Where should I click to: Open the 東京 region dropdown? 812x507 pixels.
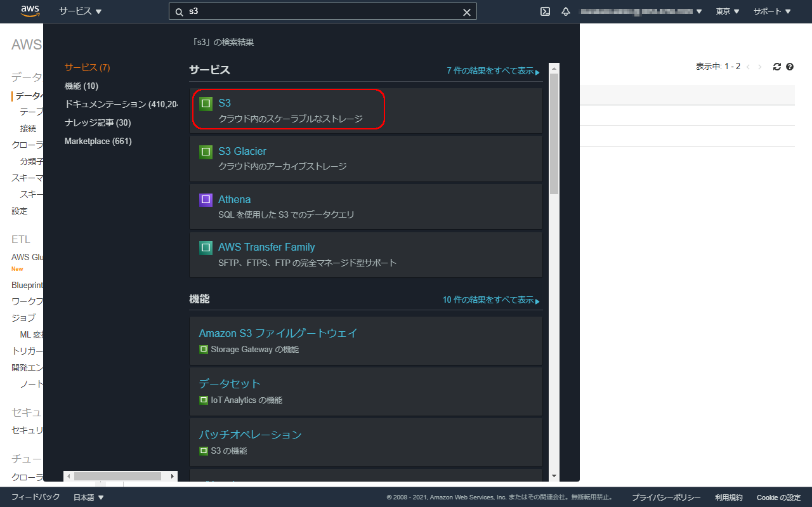click(x=727, y=11)
